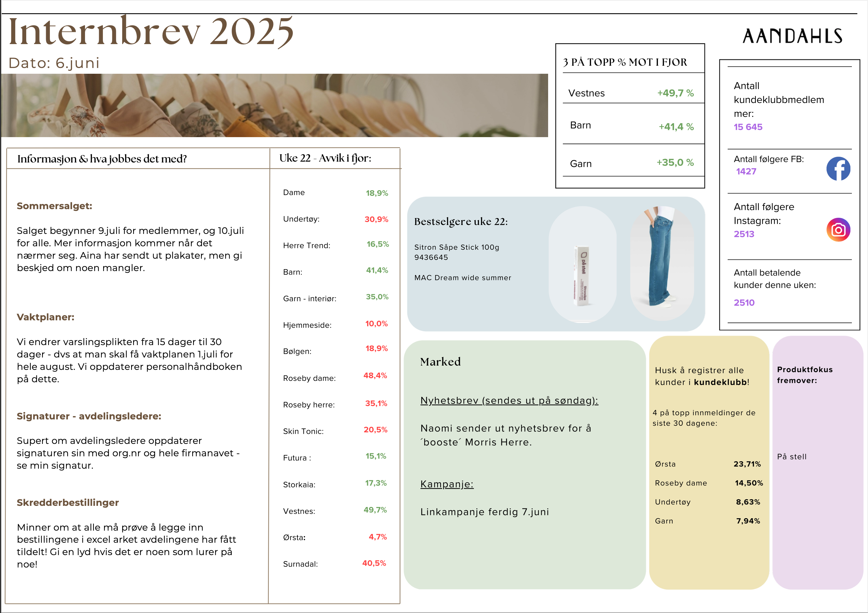Click the Bestselgere uke 22 heading
This screenshot has height=613, width=868.
(461, 222)
